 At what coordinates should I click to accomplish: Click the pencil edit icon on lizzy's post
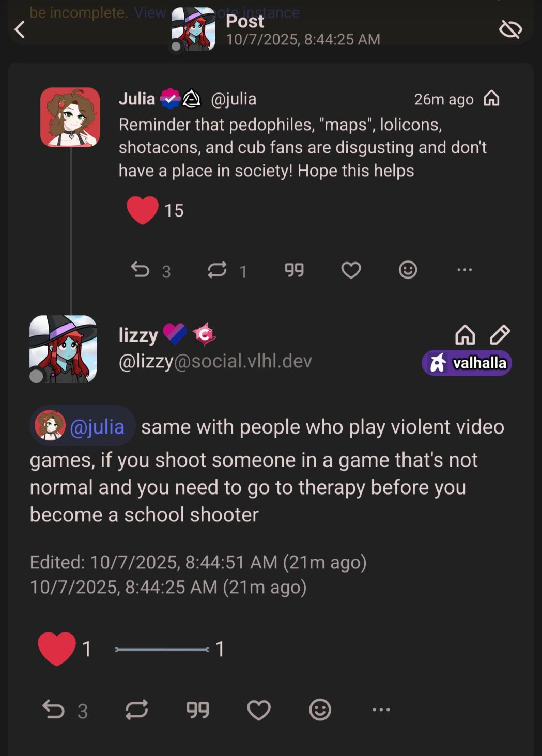(500, 335)
